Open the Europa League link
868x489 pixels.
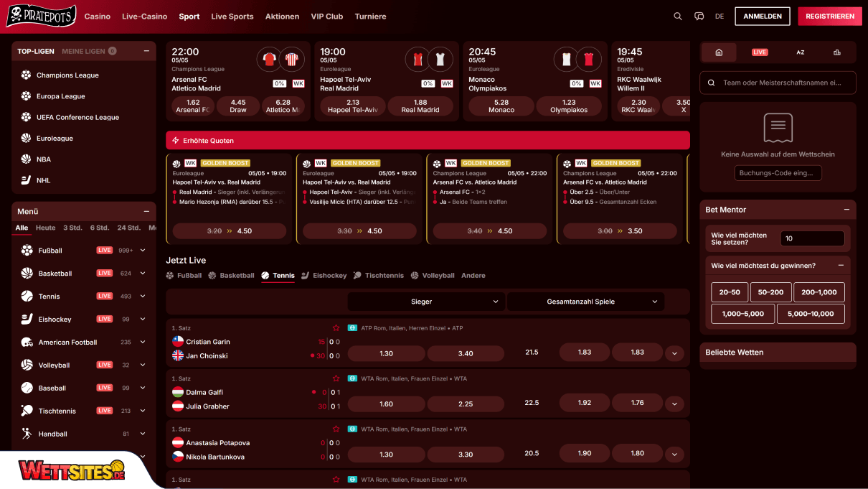(x=61, y=96)
